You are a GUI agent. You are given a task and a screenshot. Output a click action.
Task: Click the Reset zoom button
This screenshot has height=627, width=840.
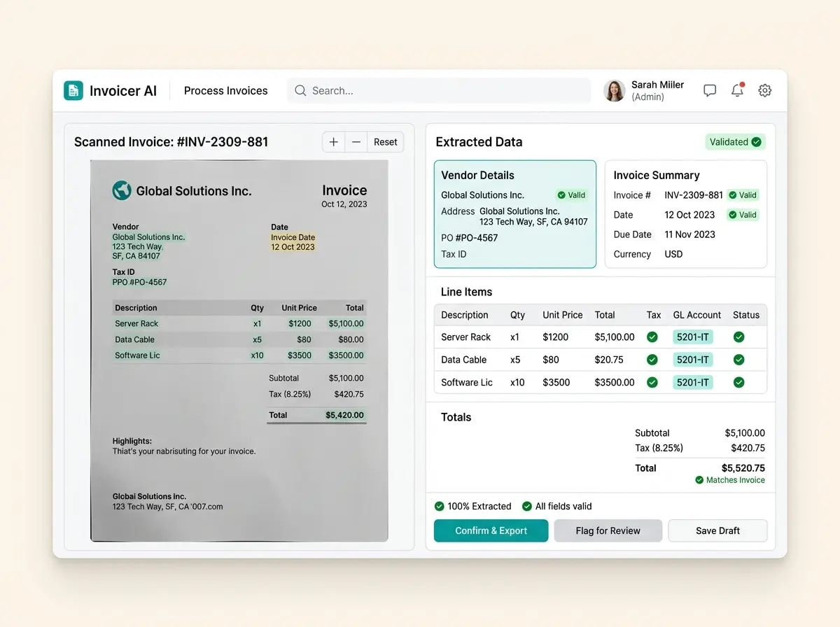click(x=386, y=142)
